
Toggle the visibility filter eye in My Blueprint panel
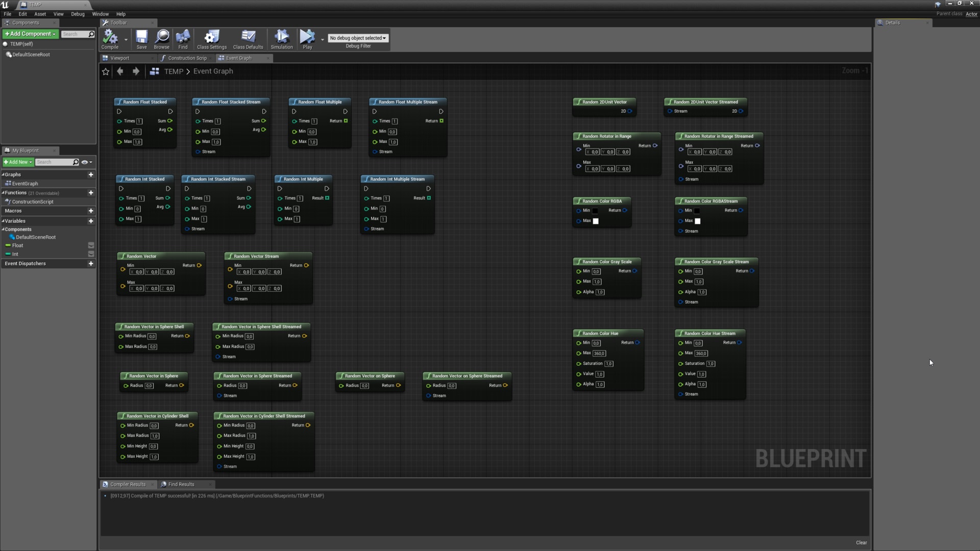[x=84, y=162]
